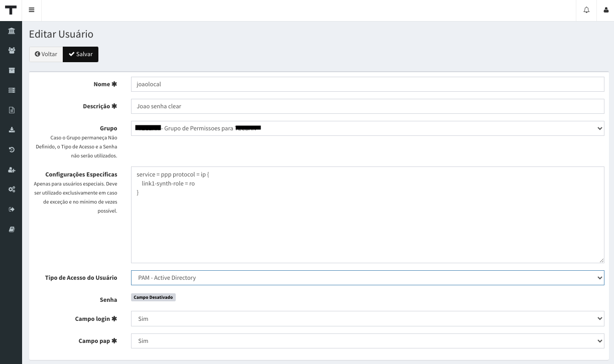
Task: Open the history sidebar icon
Action: pyautogui.click(x=12, y=150)
